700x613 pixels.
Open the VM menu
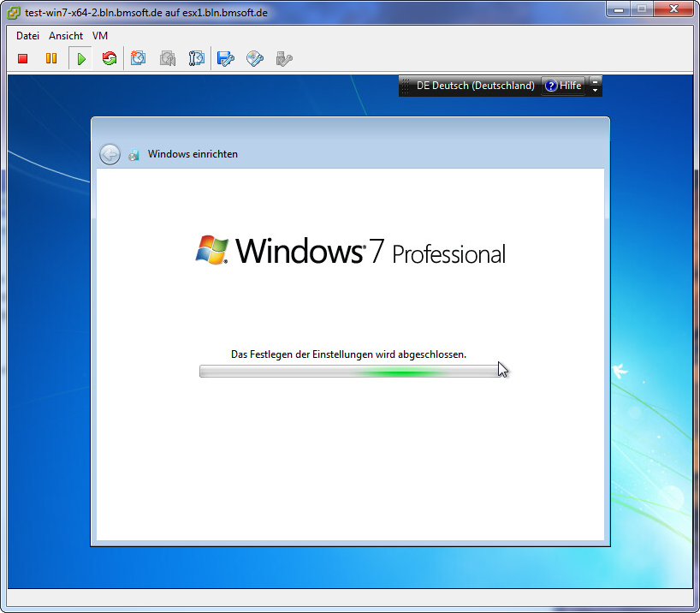point(100,36)
